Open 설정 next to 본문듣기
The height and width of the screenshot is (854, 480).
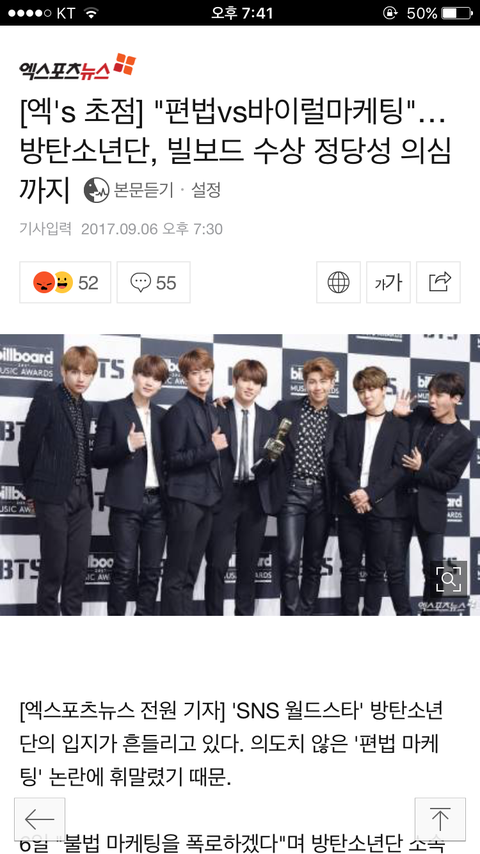[x=206, y=190]
